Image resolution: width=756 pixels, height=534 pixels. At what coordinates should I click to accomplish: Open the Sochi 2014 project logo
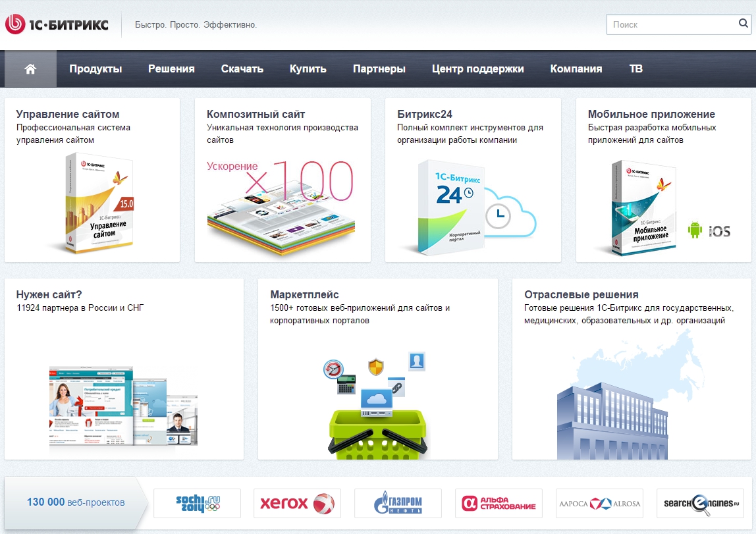tap(198, 504)
